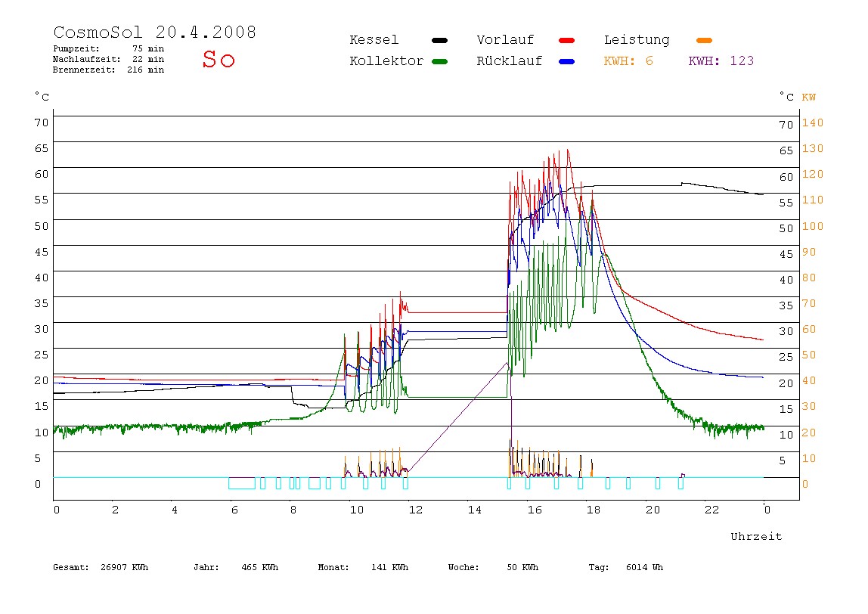Image resolution: width=868 pixels, height=614 pixels.
Task: Click the "Leistung" legend label
Action: pyautogui.click(x=637, y=40)
